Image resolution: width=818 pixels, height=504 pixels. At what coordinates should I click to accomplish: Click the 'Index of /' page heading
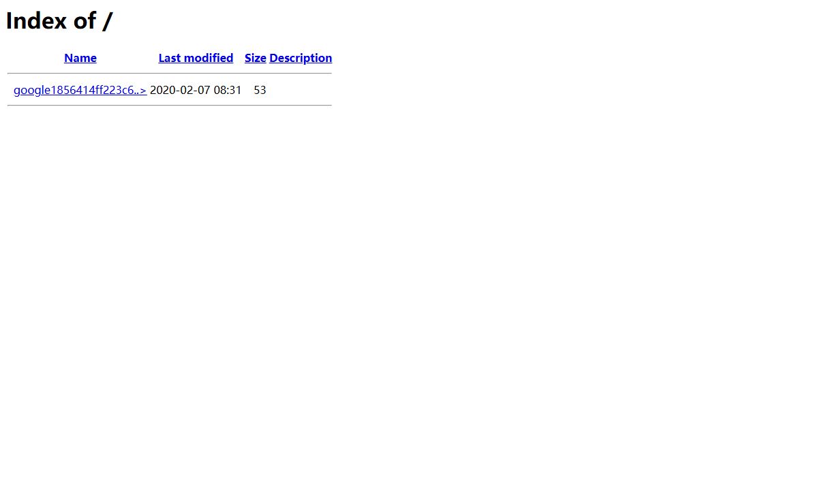point(59,20)
